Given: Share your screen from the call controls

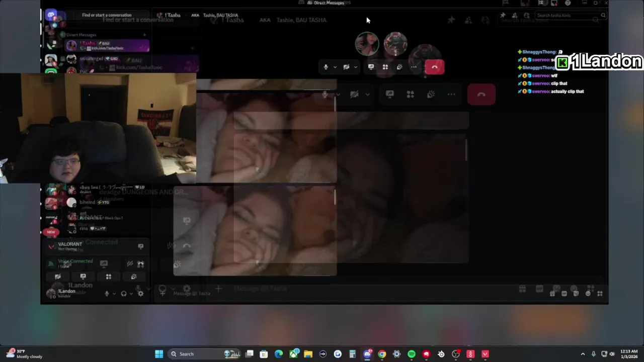Looking at the screenshot, I should [x=371, y=67].
